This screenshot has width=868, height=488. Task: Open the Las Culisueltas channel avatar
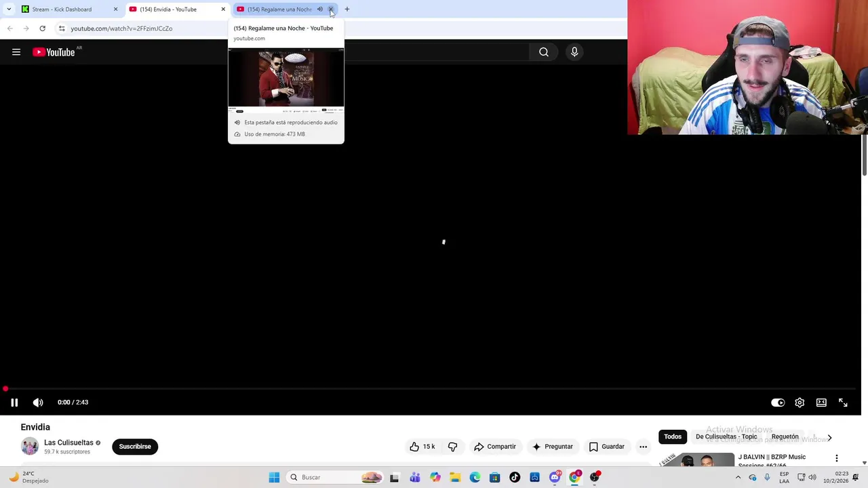(x=30, y=447)
